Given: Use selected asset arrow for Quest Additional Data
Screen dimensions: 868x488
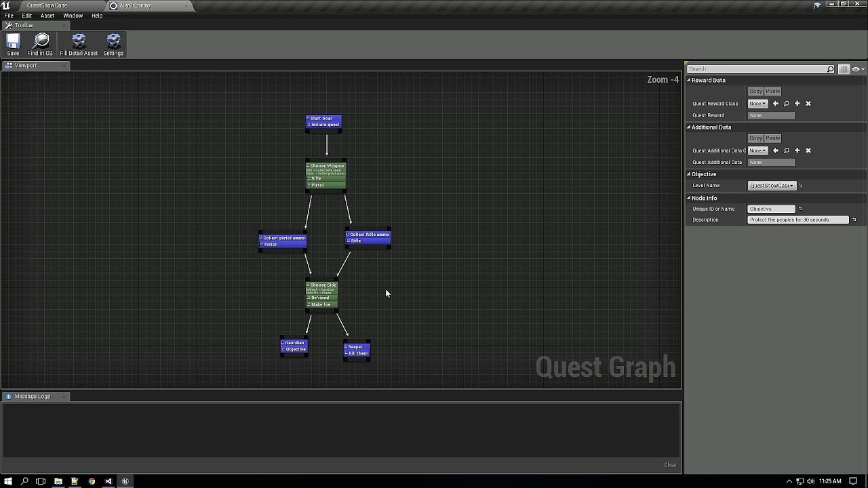Looking at the screenshot, I should 776,150.
